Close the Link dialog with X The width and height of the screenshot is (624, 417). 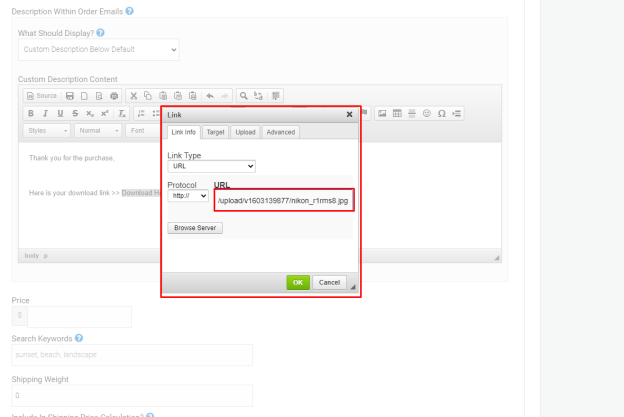pyautogui.click(x=349, y=115)
